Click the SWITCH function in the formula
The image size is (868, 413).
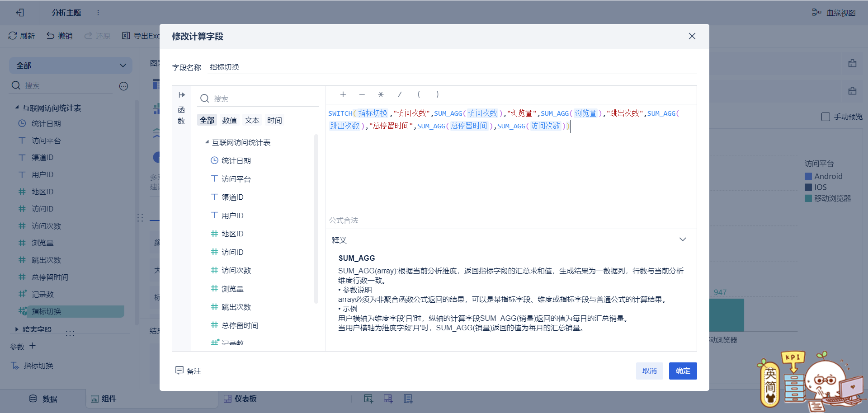coord(340,113)
